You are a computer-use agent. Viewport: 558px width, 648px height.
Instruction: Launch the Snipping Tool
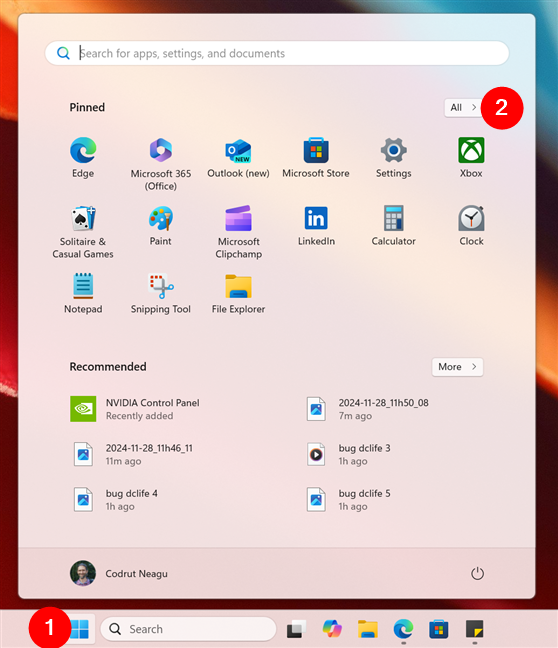[x=161, y=293]
